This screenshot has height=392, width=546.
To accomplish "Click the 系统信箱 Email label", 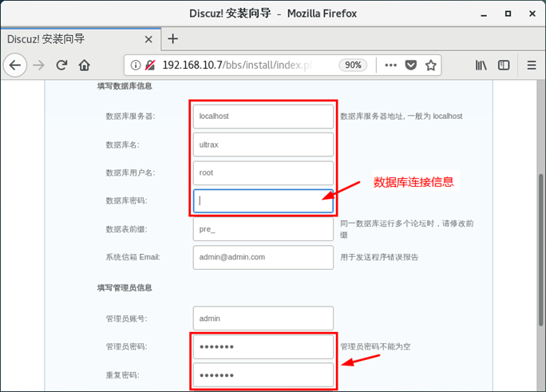I will pyautogui.click(x=133, y=257).
